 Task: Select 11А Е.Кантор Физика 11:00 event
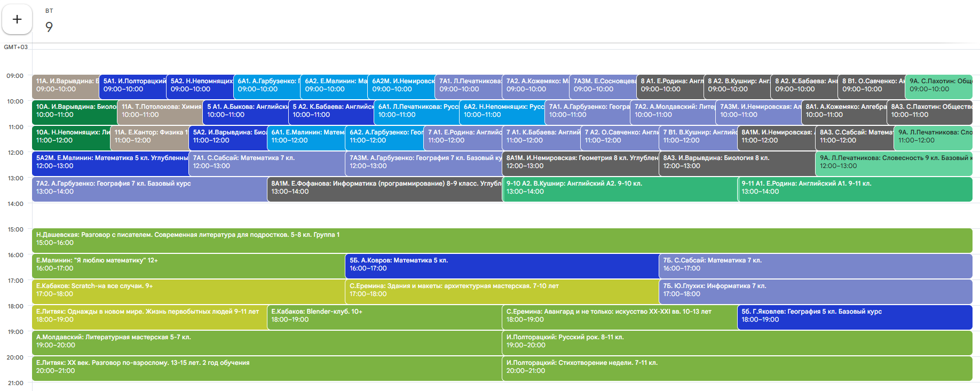(150, 138)
